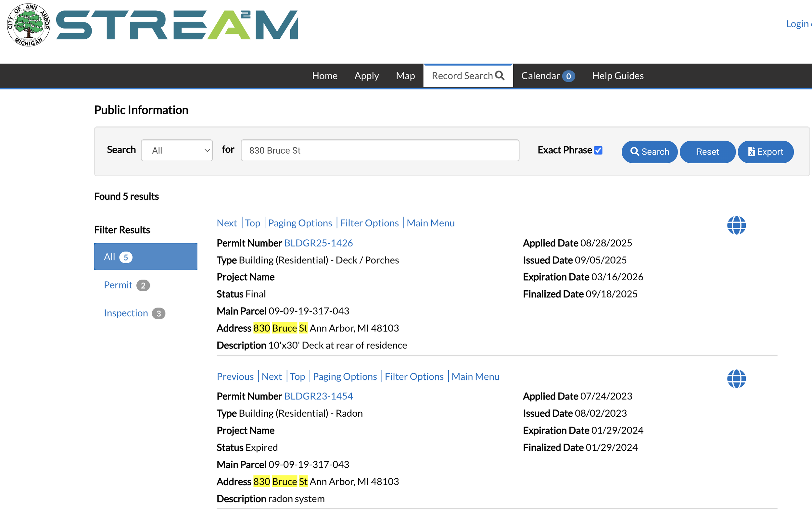Click the STREAM logo banner
This screenshot has height=517, width=812.
tap(177, 25)
